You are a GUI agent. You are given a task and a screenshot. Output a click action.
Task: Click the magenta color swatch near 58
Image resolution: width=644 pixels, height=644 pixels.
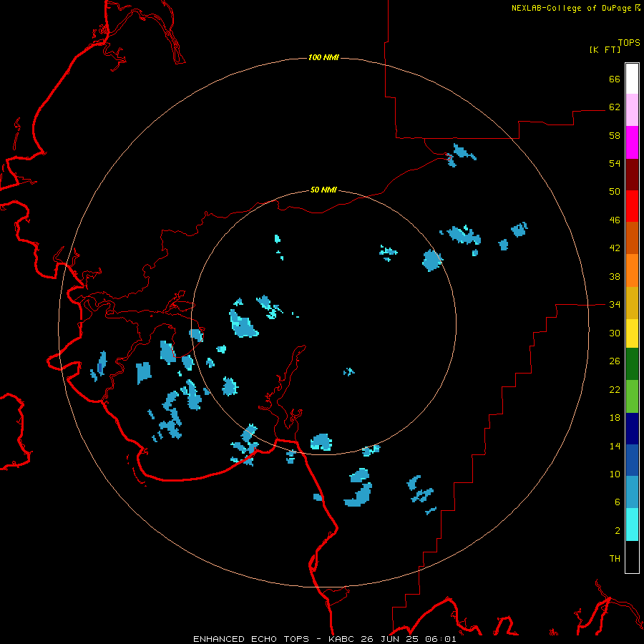[x=632, y=142]
